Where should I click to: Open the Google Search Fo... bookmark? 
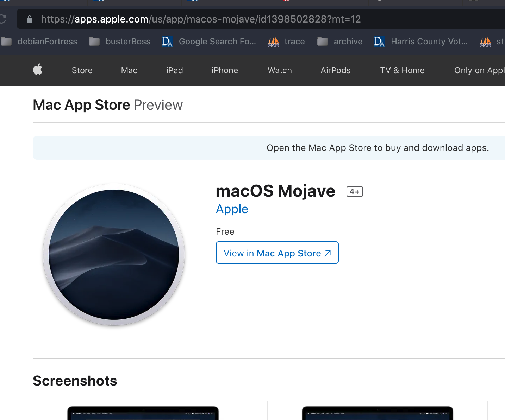tap(209, 42)
